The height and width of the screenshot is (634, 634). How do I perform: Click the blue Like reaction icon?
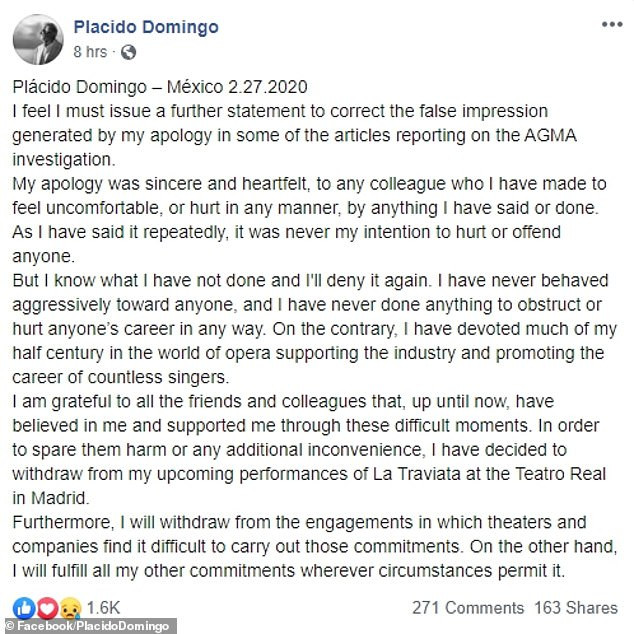pyautogui.click(x=24, y=608)
